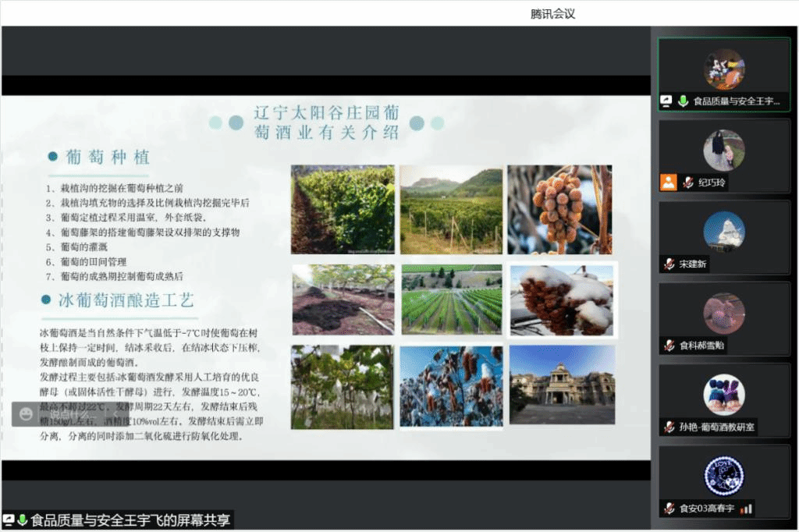Click the 腾讯会议 window title
Image resolution: width=799 pixels, height=532 pixels.
(552, 13)
